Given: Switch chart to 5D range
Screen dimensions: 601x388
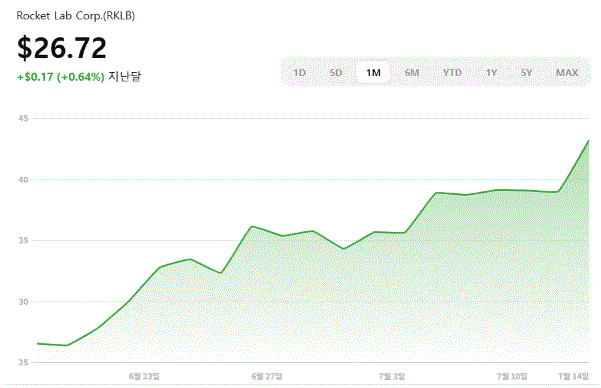Looking at the screenshot, I should (336, 72).
